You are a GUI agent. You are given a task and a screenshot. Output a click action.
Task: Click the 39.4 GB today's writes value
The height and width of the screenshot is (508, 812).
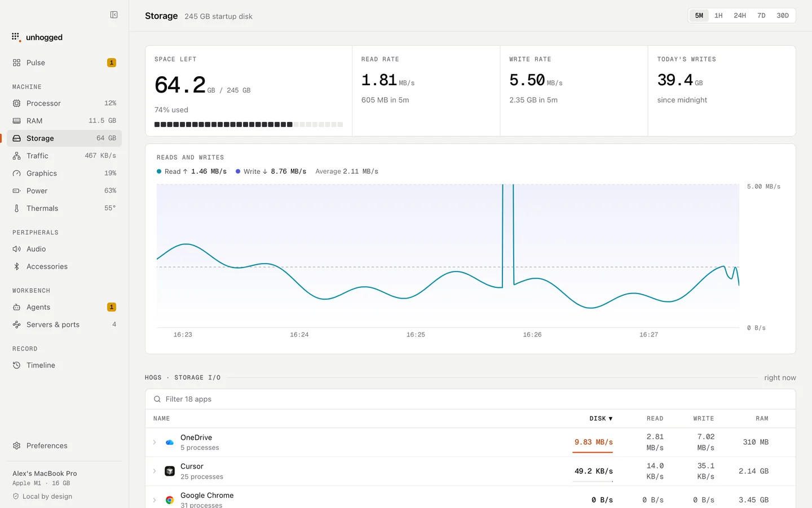680,81
